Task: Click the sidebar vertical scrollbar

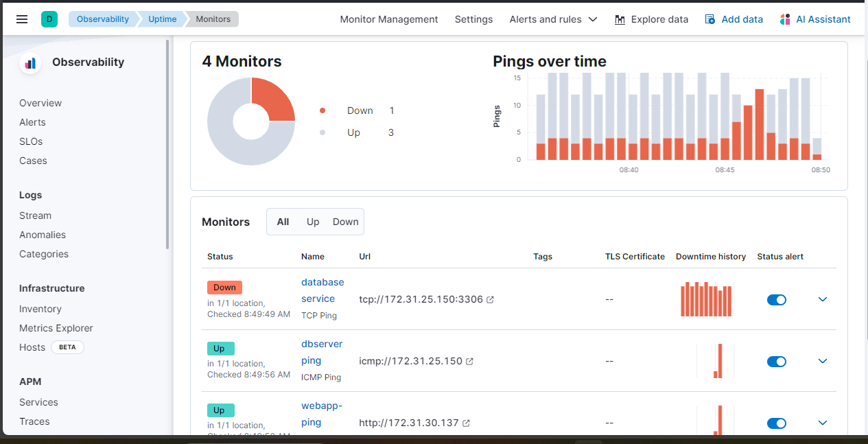Action: click(168, 144)
